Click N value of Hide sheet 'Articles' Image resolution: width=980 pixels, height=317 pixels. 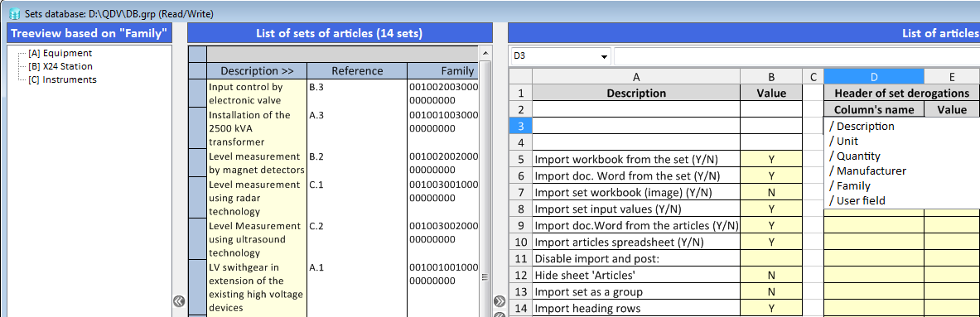(771, 275)
